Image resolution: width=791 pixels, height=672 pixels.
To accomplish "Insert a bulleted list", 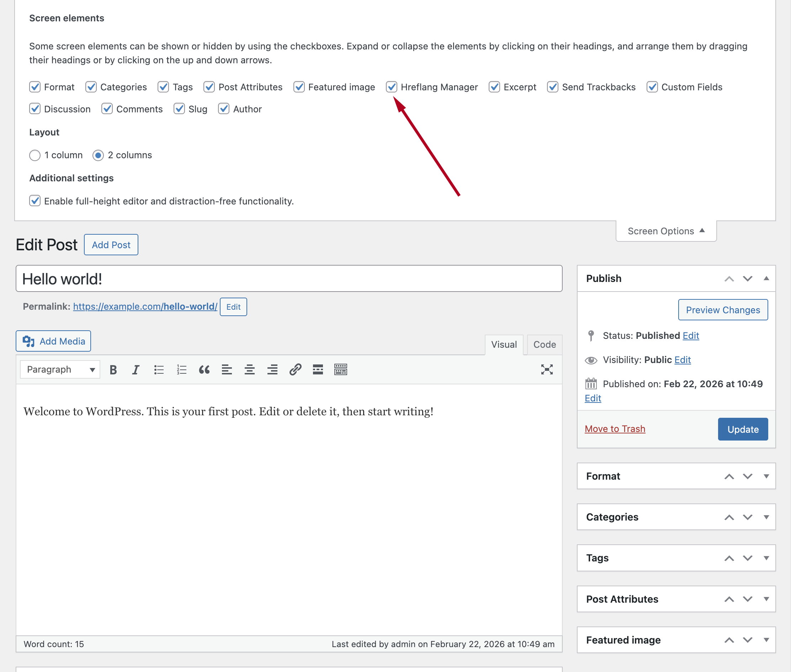I will (x=159, y=369).
